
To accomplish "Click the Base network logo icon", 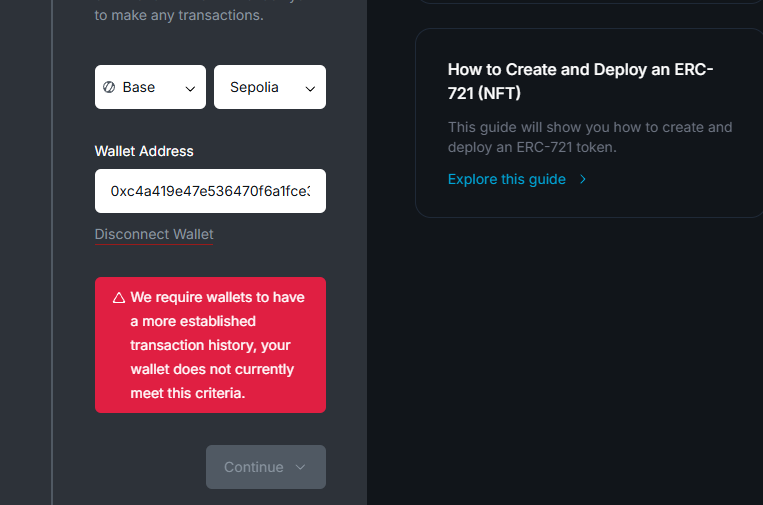I will (x=109, y=87).
